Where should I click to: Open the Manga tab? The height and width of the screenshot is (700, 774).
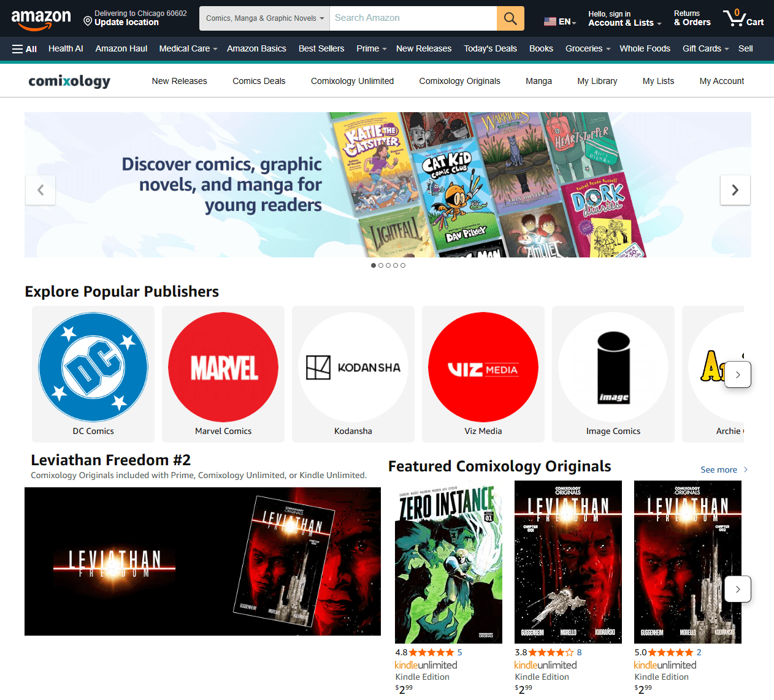(x=538, y=81)
